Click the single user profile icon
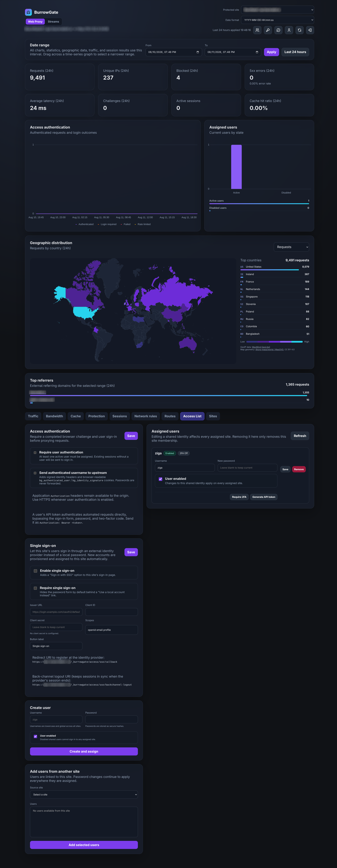Viewport: 337px width, 868px height. (x=289, y=30)
